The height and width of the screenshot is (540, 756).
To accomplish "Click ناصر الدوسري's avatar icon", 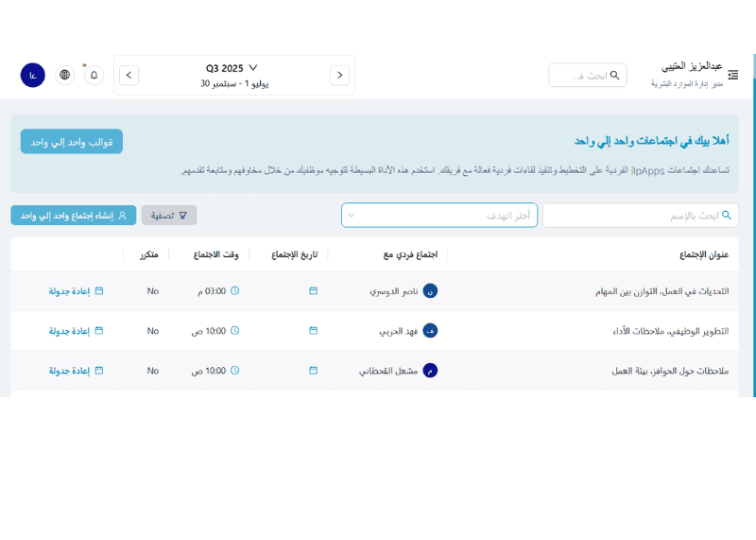I will (430, 291).
